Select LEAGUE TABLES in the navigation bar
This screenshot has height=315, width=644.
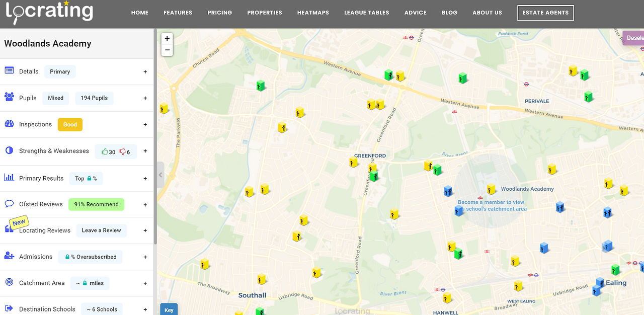pyautogui.click(x=366, y=13)
